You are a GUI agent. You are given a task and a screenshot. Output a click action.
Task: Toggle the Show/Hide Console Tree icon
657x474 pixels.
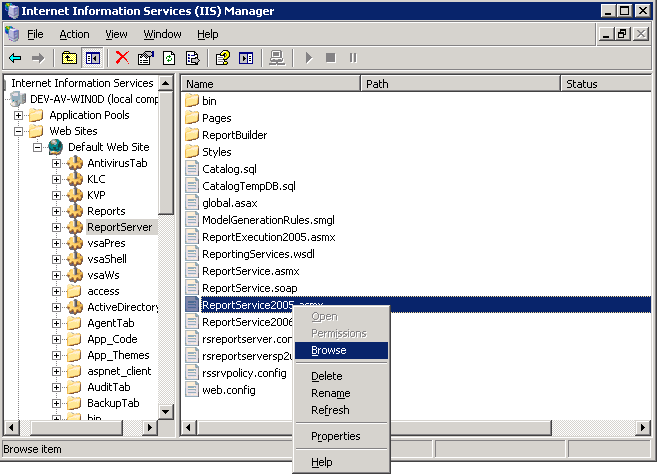(x=93, y=58)
